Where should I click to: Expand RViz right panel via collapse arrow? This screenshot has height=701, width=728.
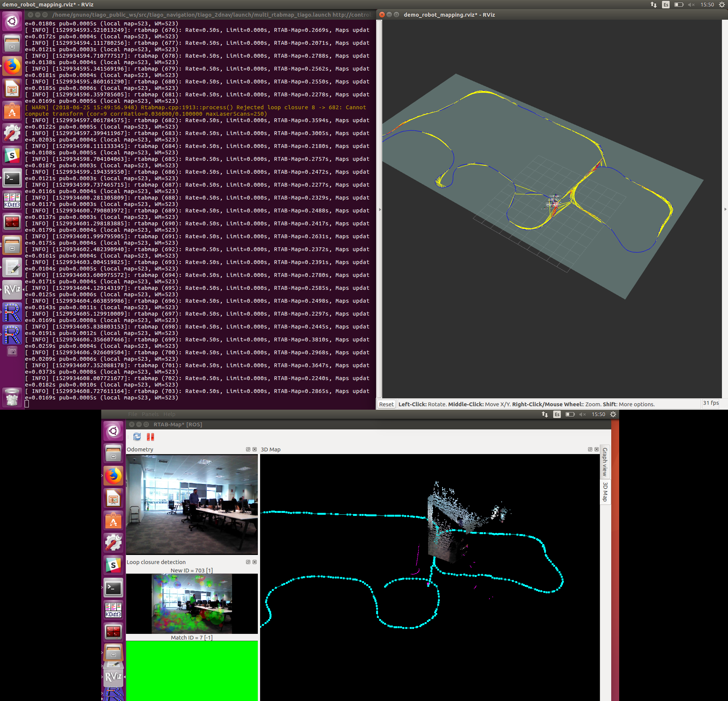pyautogui.click(x=725, y=209)
